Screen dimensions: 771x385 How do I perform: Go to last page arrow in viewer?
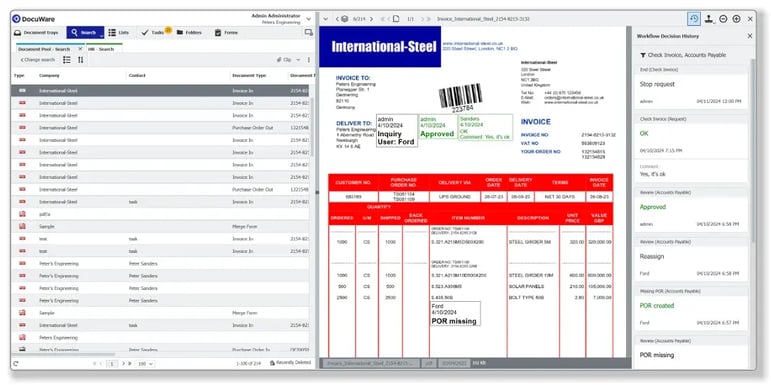[429, 19]
